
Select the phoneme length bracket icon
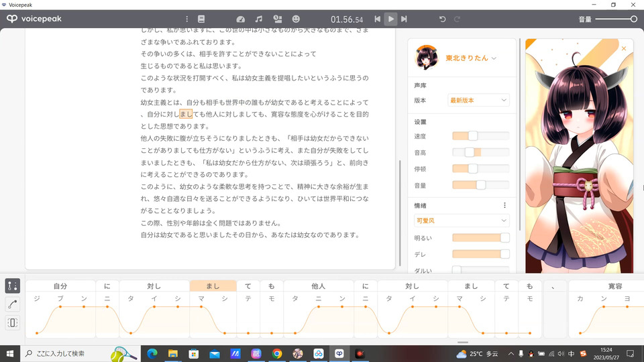[12, 322]
